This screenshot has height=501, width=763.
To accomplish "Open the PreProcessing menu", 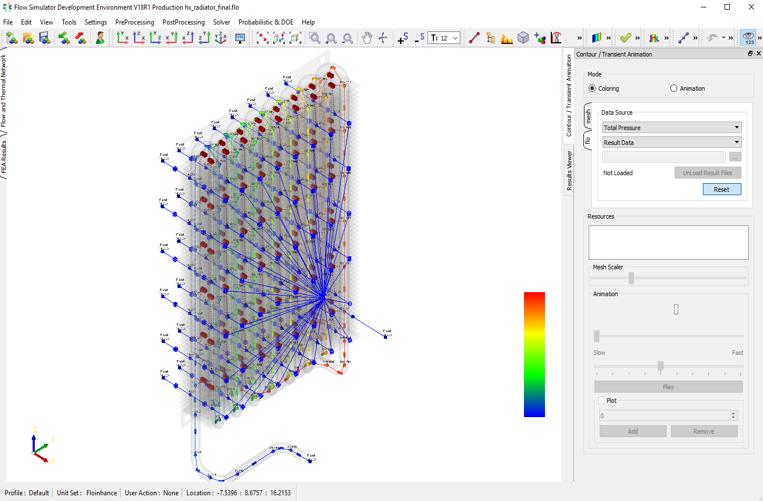I will [134, 22].
